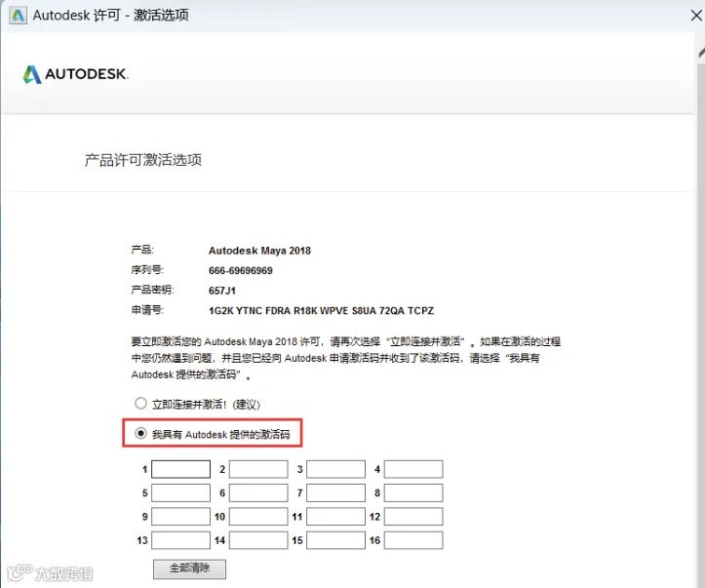
Task: Click the 全部清除 button
Action: pyautogui.click(x=189, y=568)
